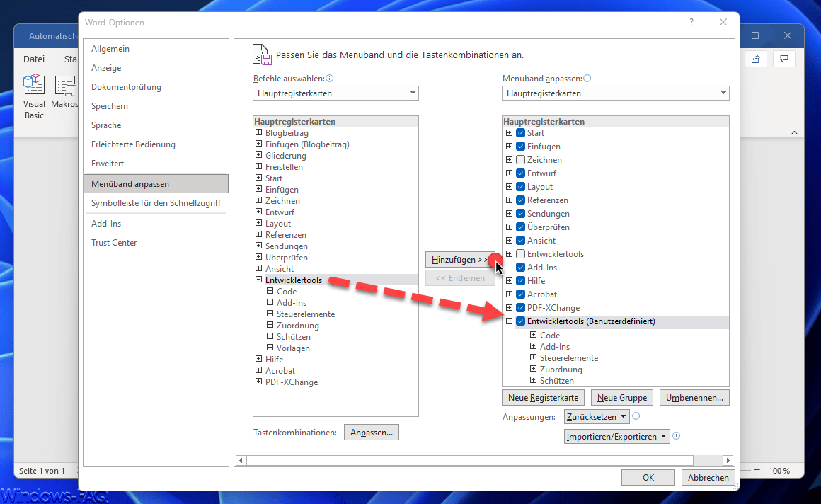Select PDF-XChange in left command list
This screenshot has height=504, width=821.
tap(292, 382)
